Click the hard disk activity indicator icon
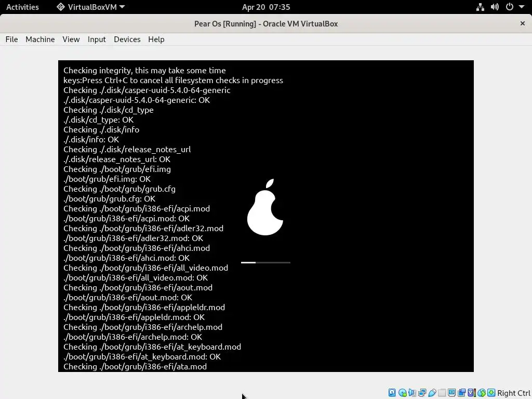The height and width of the screenshot is (399, 532). coord(392,393)
